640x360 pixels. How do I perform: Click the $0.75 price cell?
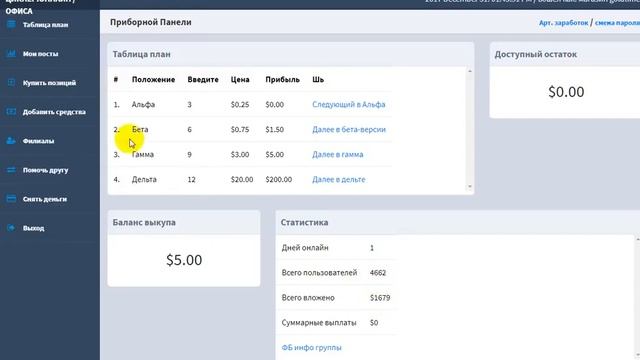click(x=240, y=129)
